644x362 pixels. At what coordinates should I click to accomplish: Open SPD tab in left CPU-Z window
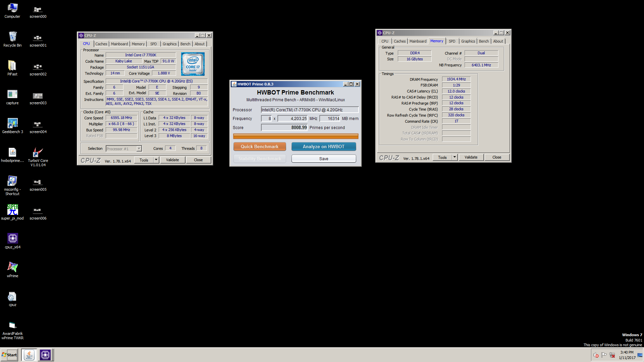click(x=154, y=44)
